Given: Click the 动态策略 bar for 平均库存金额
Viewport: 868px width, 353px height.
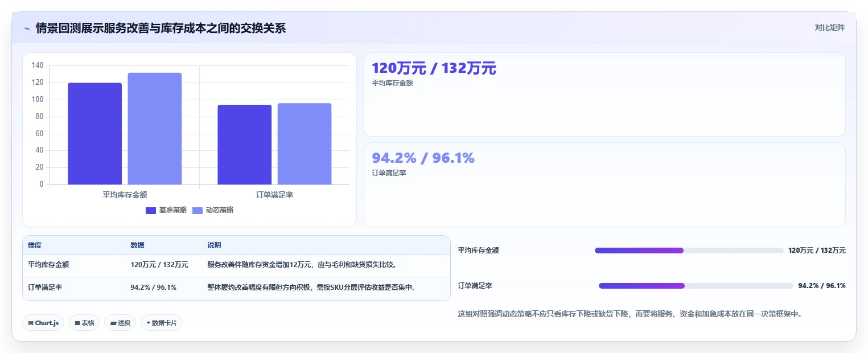Looking at the screenshot, I should tap(155, 129).
